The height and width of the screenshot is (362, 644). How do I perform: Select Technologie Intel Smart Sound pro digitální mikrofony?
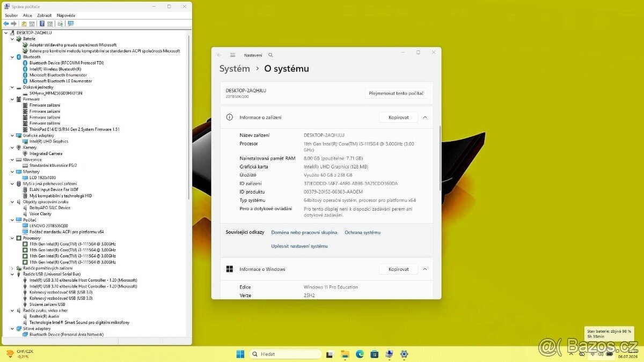click(79, 322)
